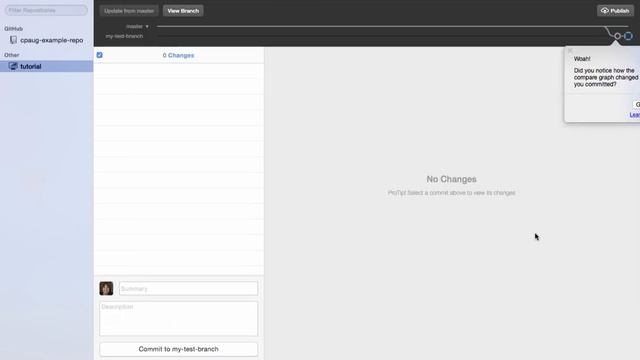The height and width of the screenshot is (360, 640).
Task: Close the Woah! tip popup
Action: point(570,51)
